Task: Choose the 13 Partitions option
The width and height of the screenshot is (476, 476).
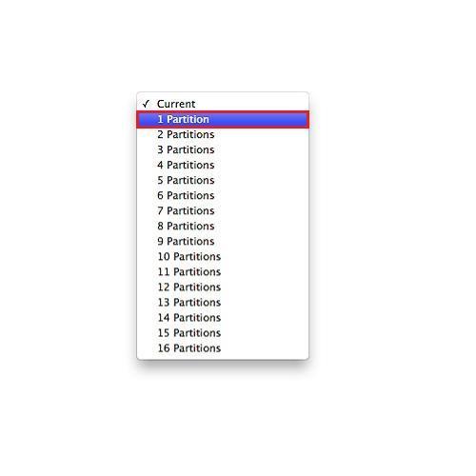Action: [x=223, y=302]
